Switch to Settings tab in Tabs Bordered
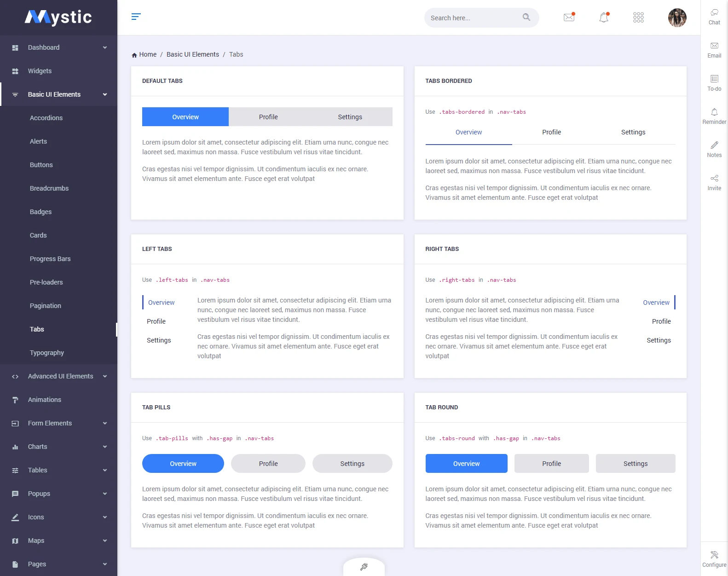This screenshot has width=728, height=576. tap(633, 132)
